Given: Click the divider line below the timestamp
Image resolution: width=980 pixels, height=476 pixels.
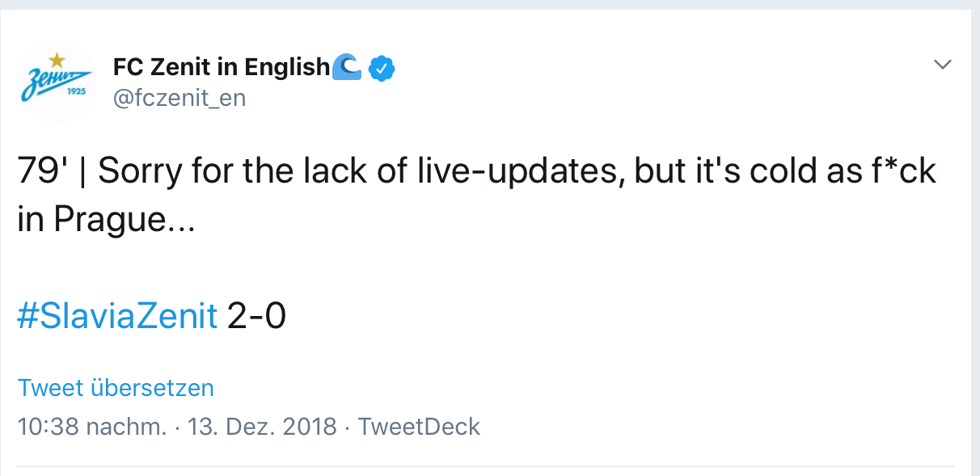Looking at the screenshot, I should [x=486, y=466].
